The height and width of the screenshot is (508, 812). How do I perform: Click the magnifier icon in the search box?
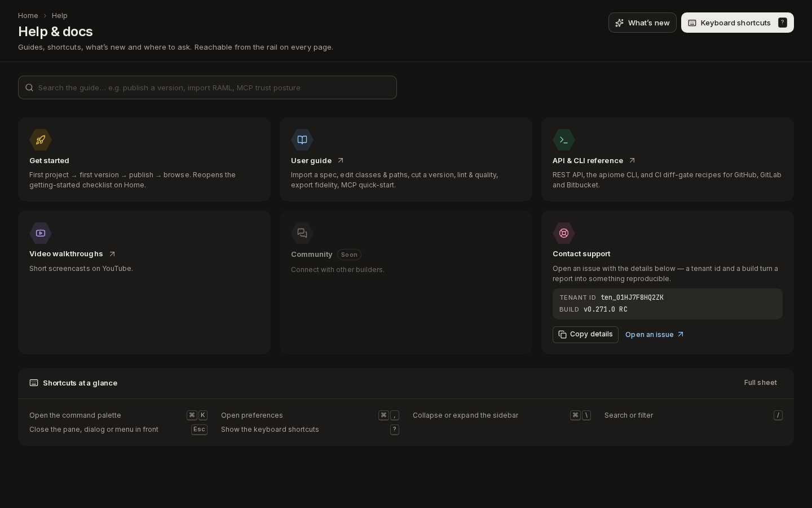click(29, 87)
